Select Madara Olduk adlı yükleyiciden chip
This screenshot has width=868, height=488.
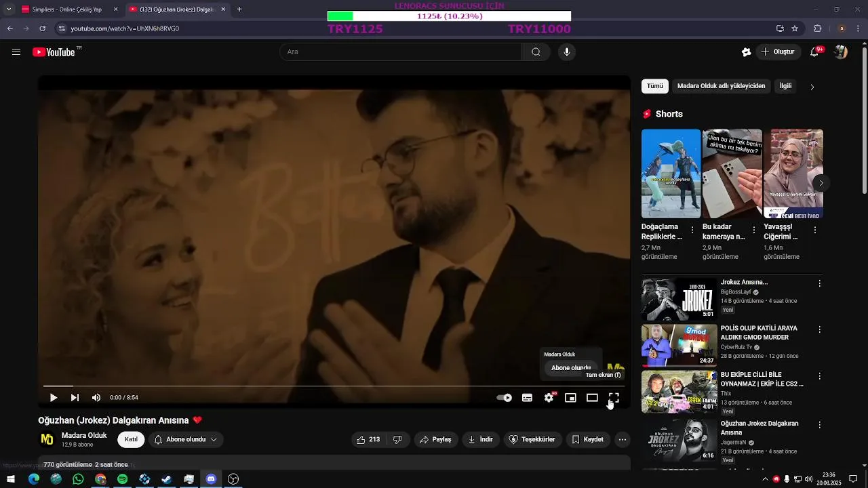[721, 86]
